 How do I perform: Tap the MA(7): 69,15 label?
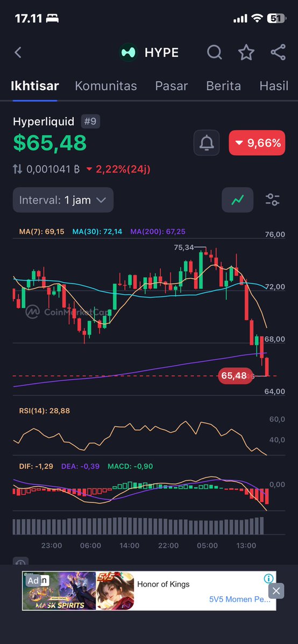click(41, 231)
